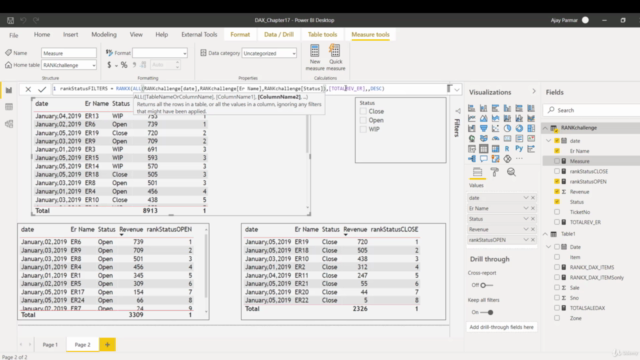Check the rankStatusCLOSE field checkbox
This screenshot has width=640, height=360.
[557, 171]
